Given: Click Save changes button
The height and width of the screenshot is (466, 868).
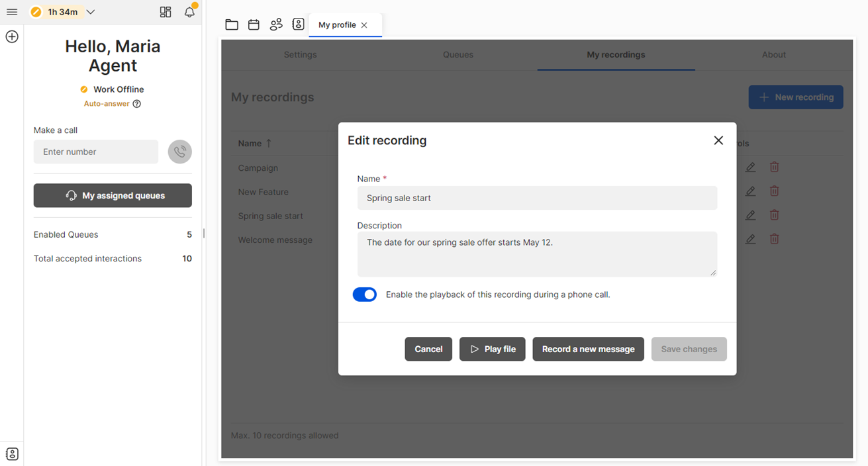Looking at the screenshot, I should (689, 349).
